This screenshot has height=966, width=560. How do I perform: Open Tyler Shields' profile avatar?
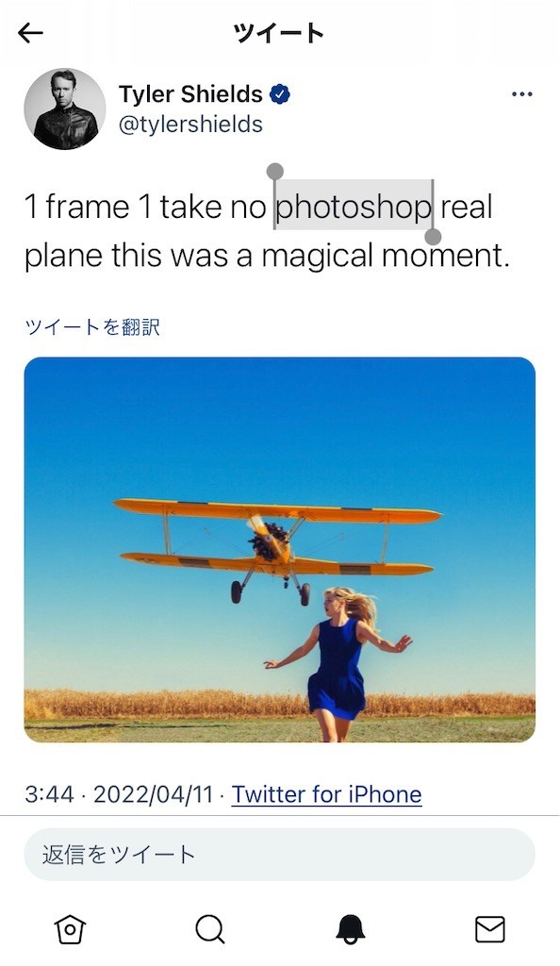(65, 109)
